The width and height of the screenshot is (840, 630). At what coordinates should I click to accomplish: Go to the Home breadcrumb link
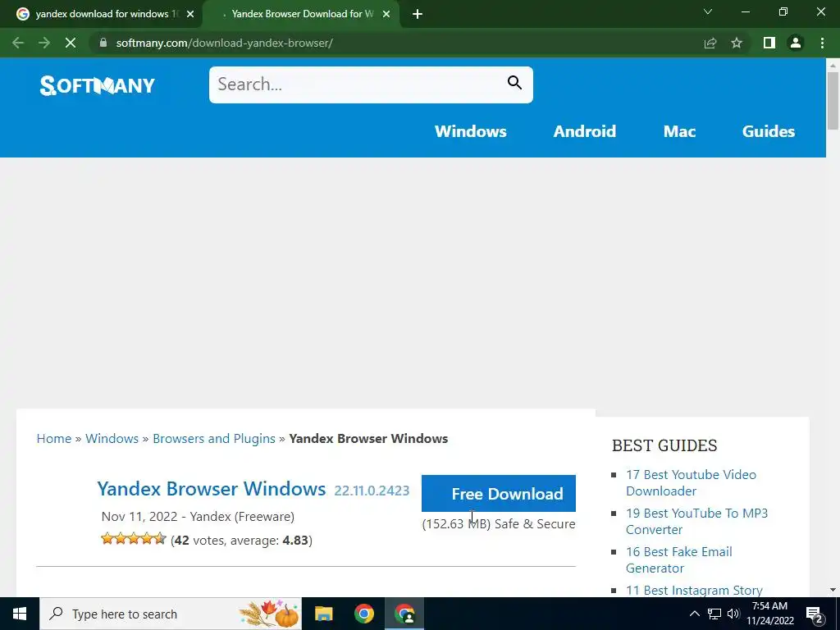[x=54, y=438]
